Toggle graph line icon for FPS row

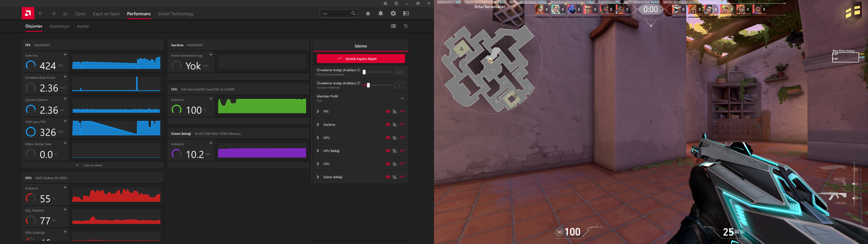pyautogui.click(x=402, y=112)
